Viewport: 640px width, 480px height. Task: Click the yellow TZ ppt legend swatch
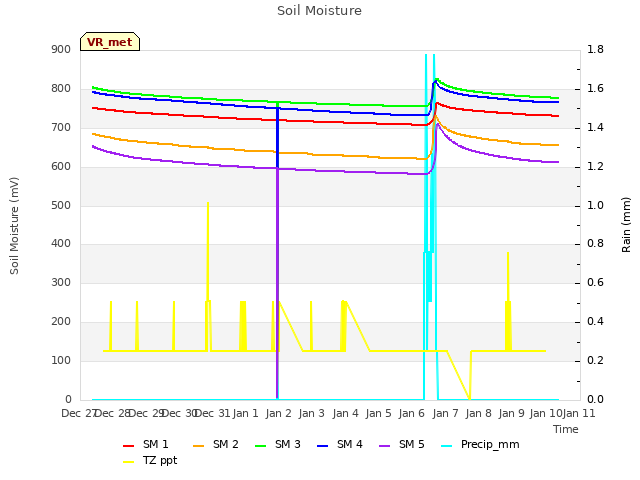(x=129, y=462)
